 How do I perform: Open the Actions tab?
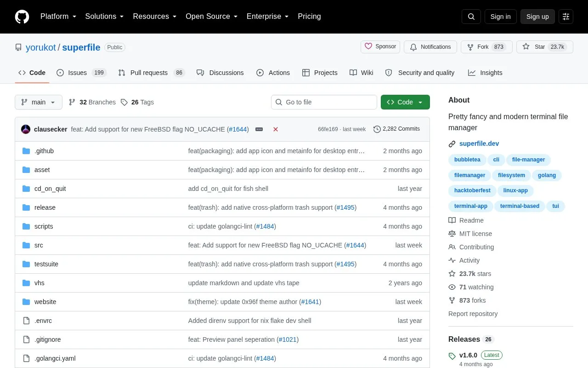[273, 73]
